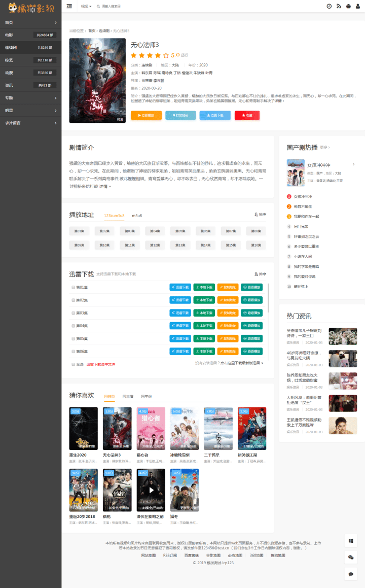Click the arrow beside 女孩冲冲冲
The width and height of the screenshot is (365, 588).
click(353, 164)
